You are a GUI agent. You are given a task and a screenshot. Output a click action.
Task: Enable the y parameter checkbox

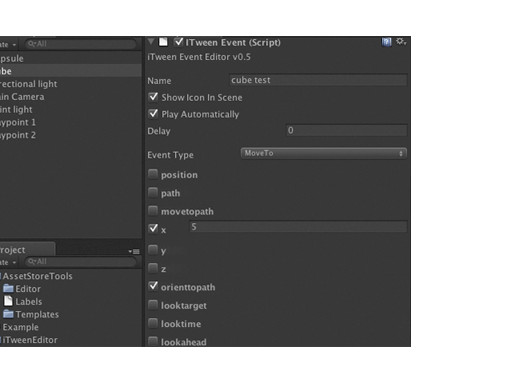[153, 250]
